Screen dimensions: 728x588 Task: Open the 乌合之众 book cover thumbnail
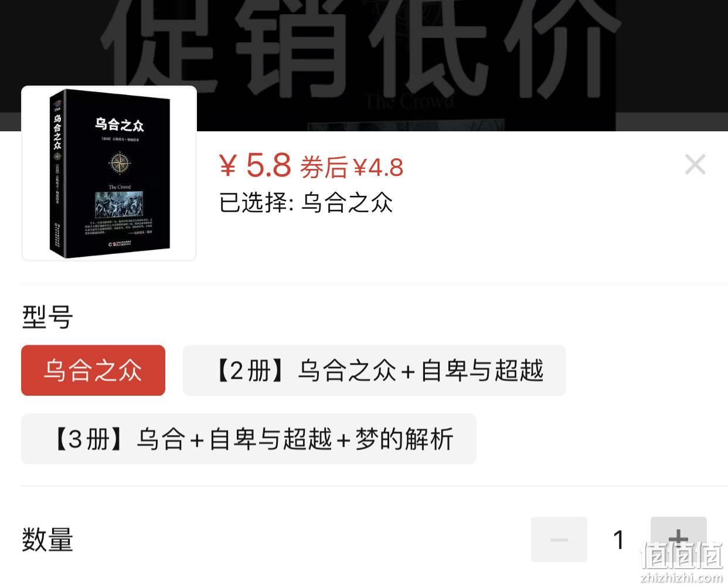click(x=109, y=173)
